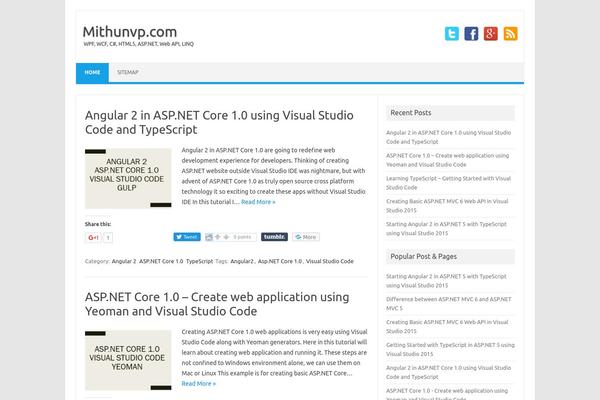The image size is (600, 400).
Task: Open the Asp.NET Core 1.0 tag link
Action: coord(280,261)
